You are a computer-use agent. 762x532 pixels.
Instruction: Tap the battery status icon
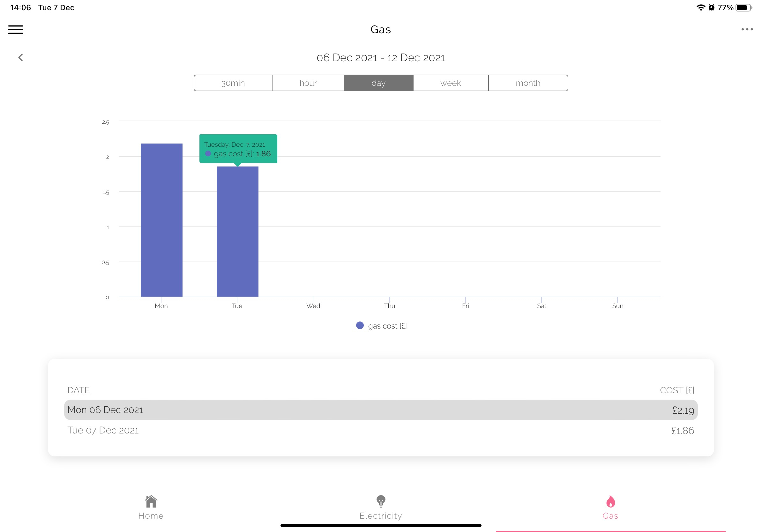pyautogui.click(x=743, y=7)
